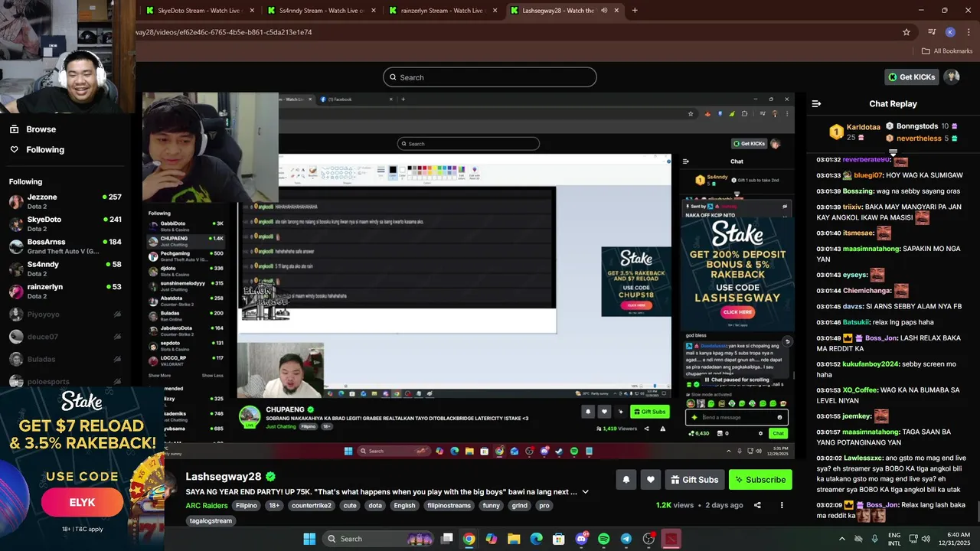
Task: Mute audio on the Lashsegway28 browser tab
Action: (604, 11)
